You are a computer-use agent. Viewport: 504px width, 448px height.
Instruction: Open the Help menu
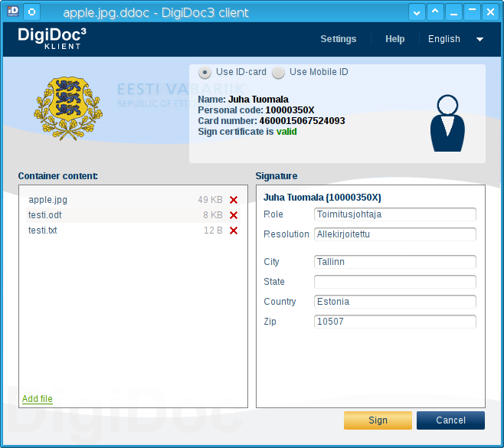coord(394,39)
